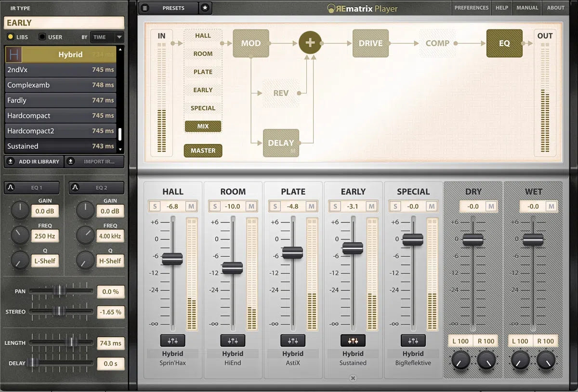Image resolution: width=578 pixels, height=392 pixels.
Task: Open PREFERENCES
Action: tap(471, 8)
